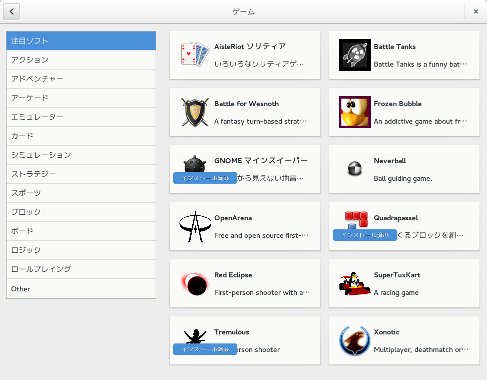The image size is (487, 380).
Task: Open the ボード category
Action: click(x=81, y=231)
